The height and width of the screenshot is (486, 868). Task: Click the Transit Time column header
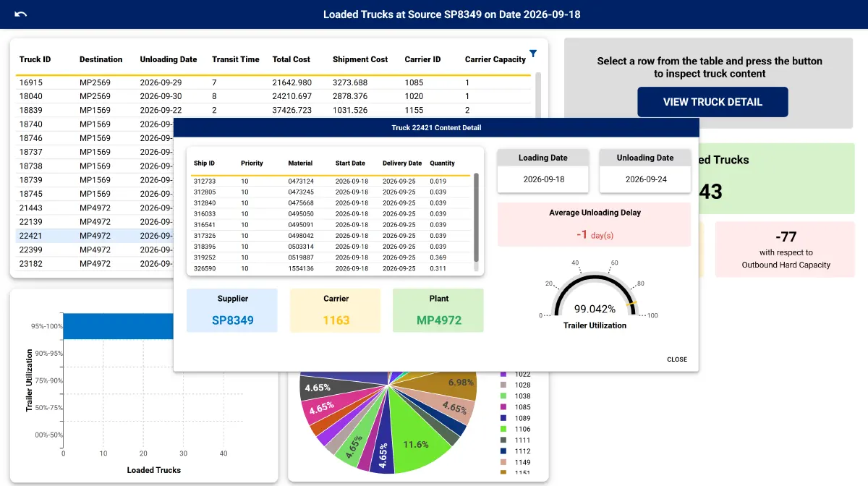[236, 59]
